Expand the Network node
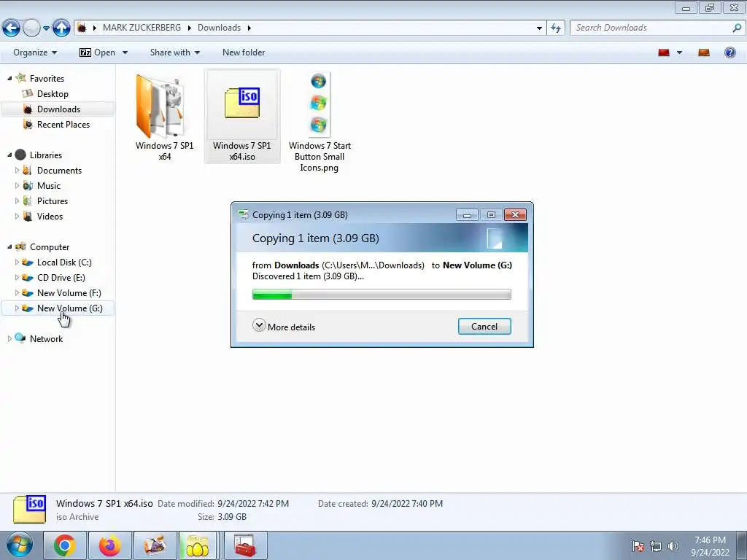 click(x=9, y=338)
